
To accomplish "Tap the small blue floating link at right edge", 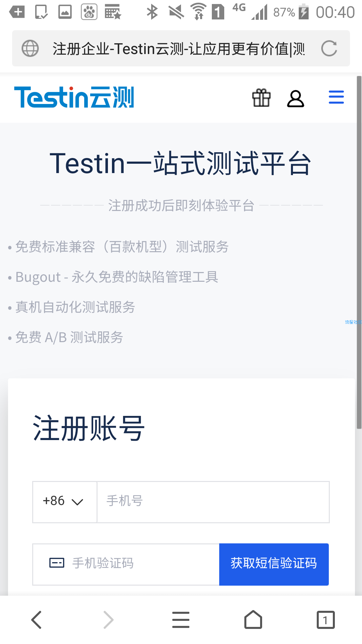I will 353,322.
